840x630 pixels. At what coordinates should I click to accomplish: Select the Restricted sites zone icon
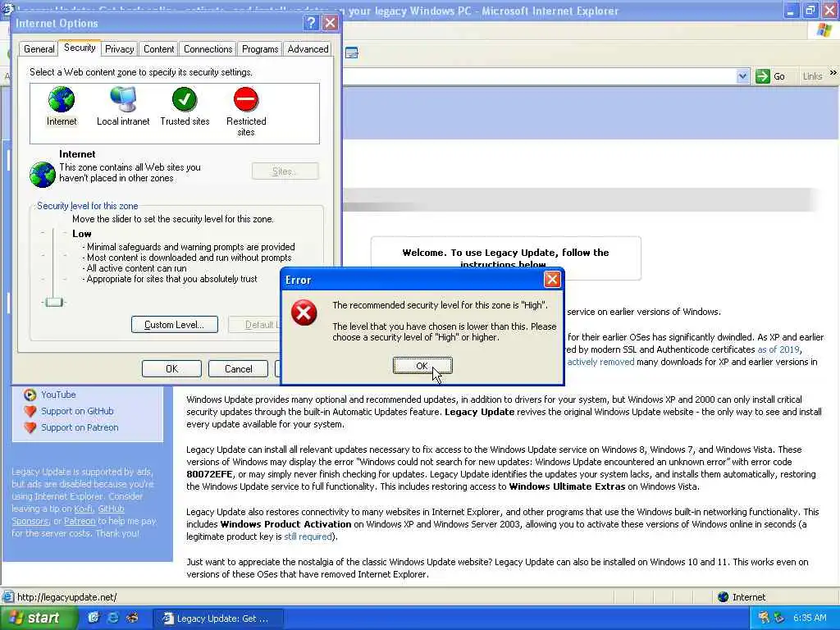246,112
